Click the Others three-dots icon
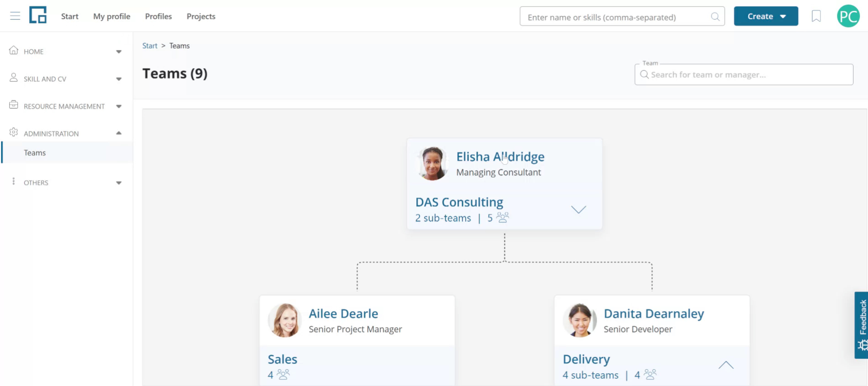Viewport: 868px width, 386px height. (13, 181)
